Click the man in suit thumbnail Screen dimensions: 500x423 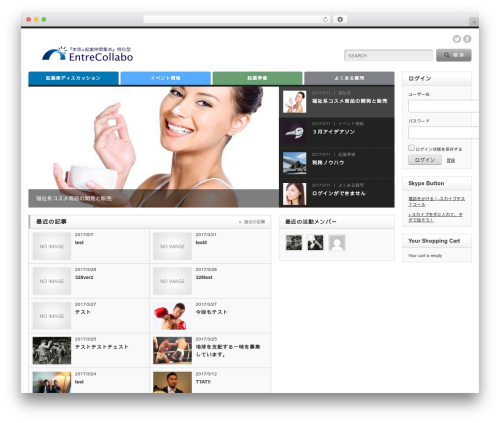[172, 382]
